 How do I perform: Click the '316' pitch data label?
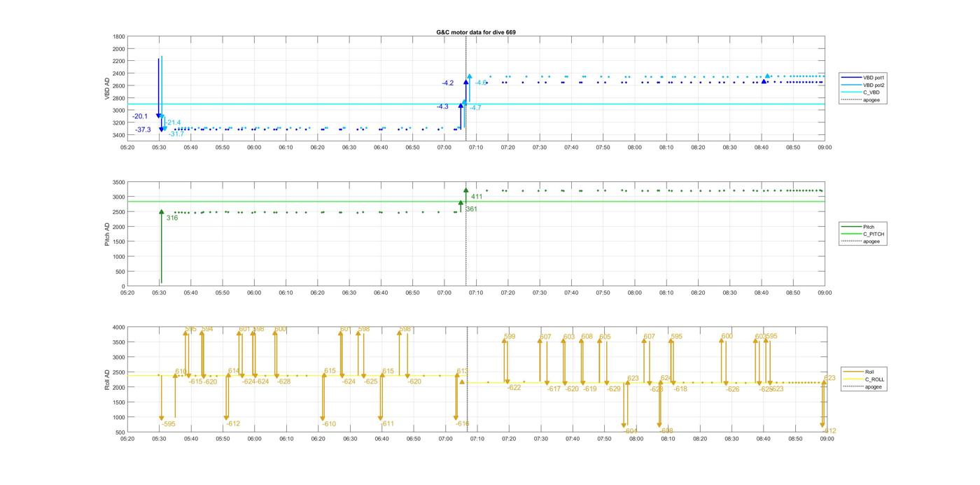click(x=171, y=218)
